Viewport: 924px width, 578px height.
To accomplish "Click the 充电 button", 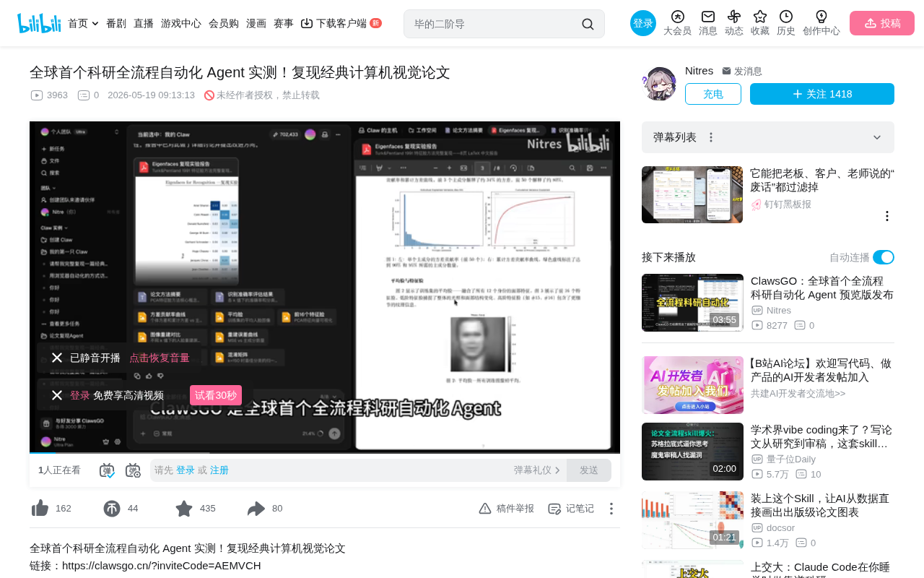I will tap(713, 94).
